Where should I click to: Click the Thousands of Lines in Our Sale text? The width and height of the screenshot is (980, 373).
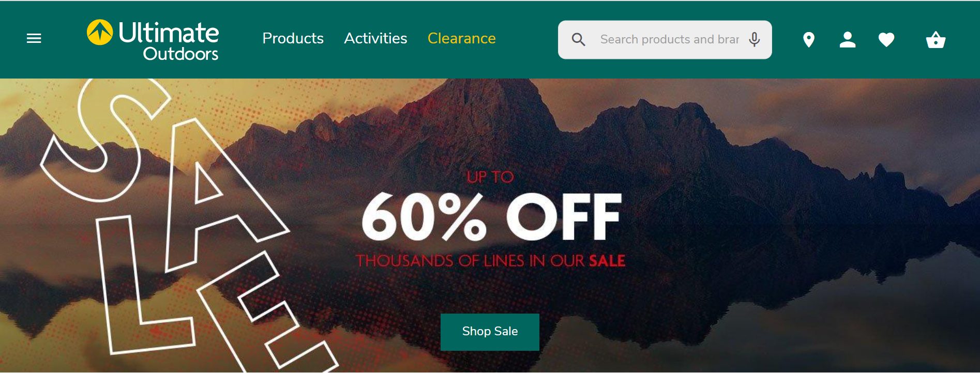tap(490, 261)
